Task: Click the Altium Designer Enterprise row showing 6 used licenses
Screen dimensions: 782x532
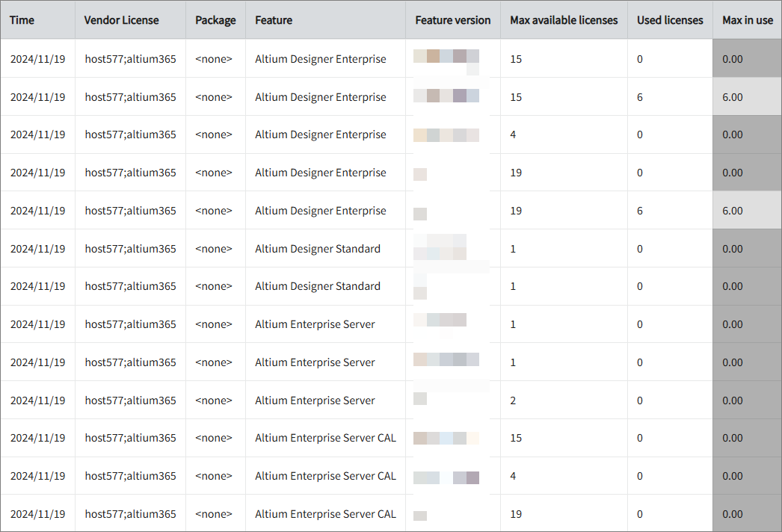Action: click(321, 96)
